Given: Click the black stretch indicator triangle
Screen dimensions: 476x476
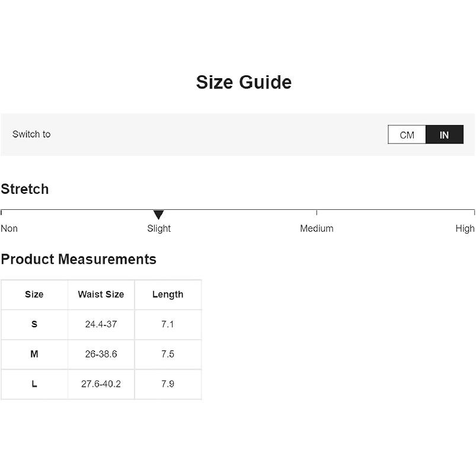Looking at the screenshot, I should point(158,215).
